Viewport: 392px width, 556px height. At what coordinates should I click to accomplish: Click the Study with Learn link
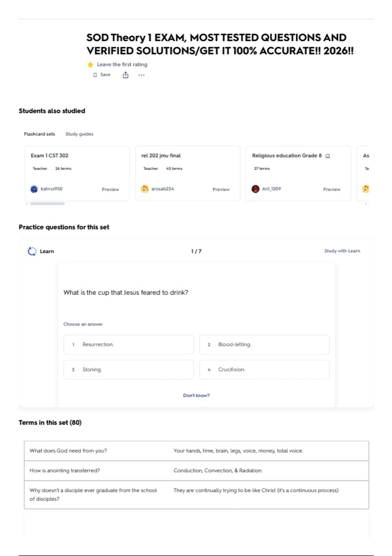point(342,251)
